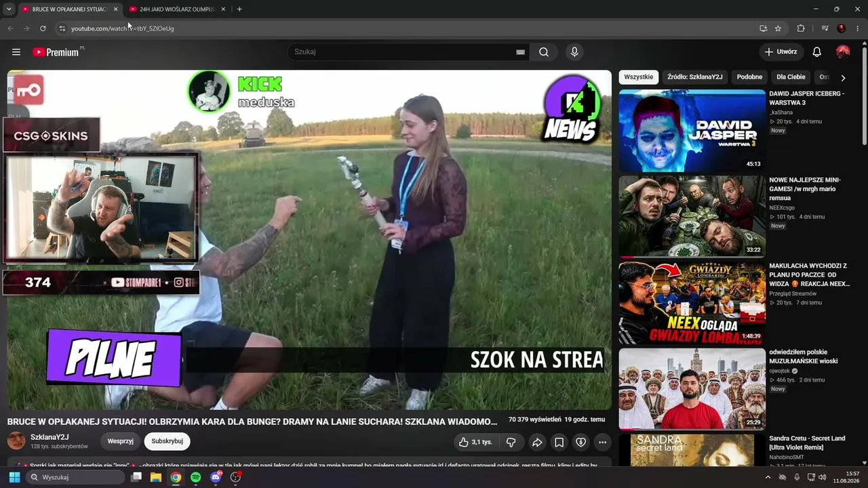The image size is (868, 488).
Task: Select the "Wszystkie" filter chip
Action: [x=639, y=77]
